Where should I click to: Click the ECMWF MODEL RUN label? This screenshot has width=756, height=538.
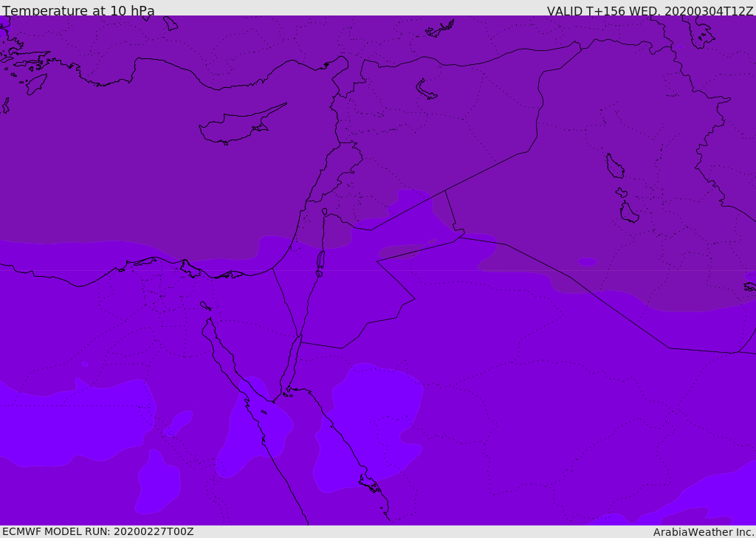click(97, 531)
